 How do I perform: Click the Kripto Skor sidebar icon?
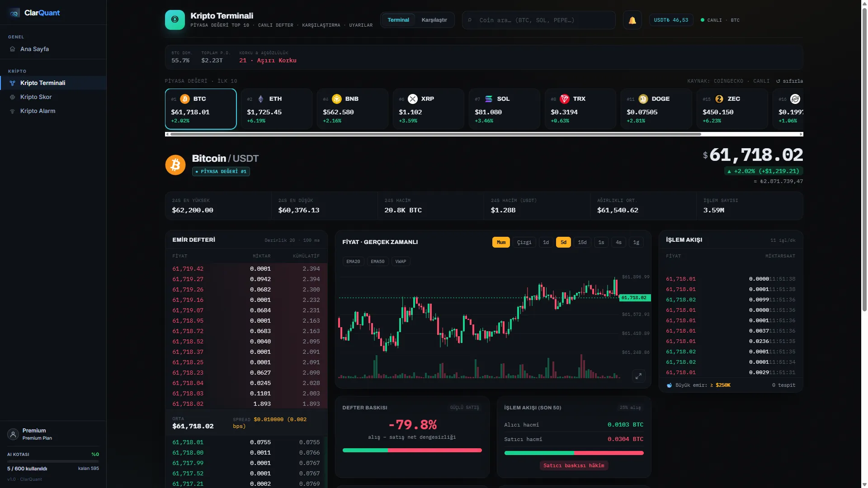pyautogui.click(x=13, y=97)
